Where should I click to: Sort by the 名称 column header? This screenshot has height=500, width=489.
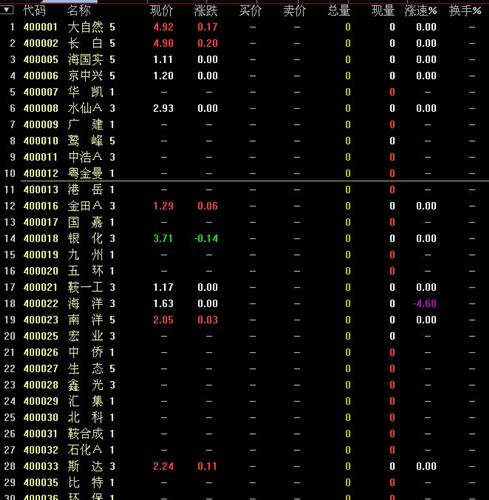point(79,11)
